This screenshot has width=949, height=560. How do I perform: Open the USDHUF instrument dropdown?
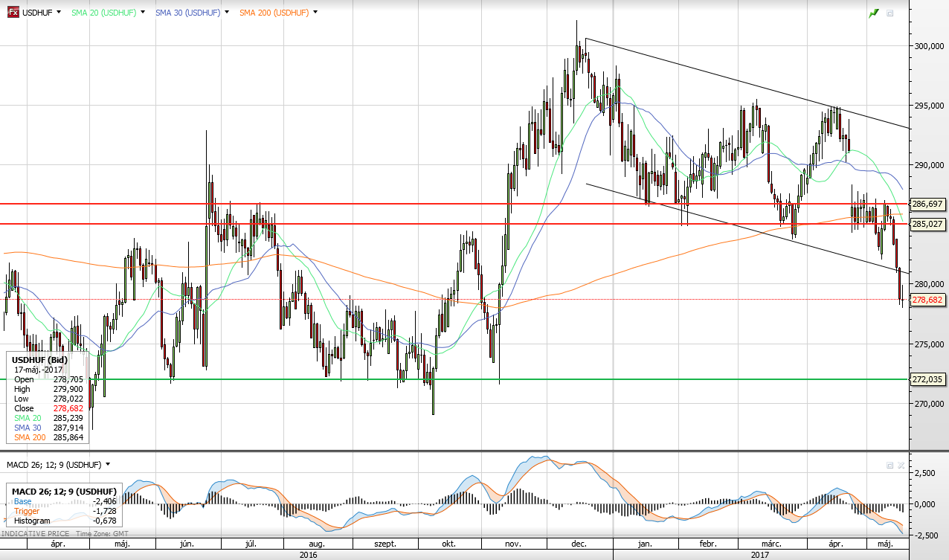58,13
